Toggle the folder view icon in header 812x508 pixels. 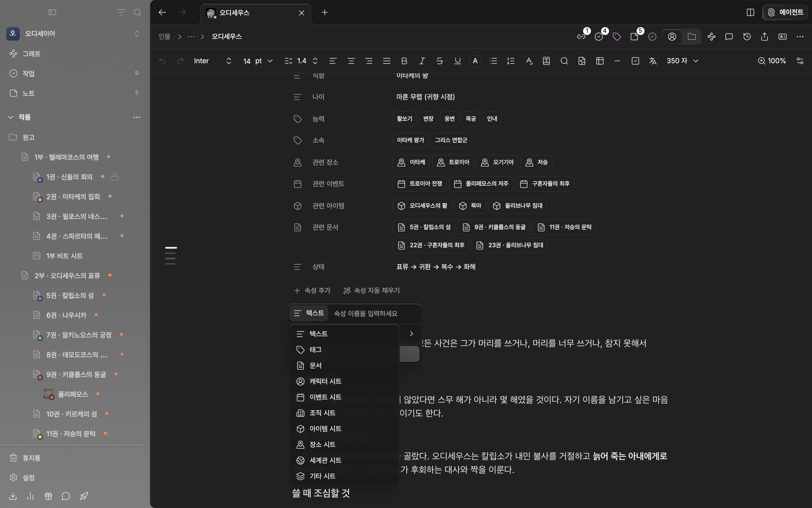692,37
